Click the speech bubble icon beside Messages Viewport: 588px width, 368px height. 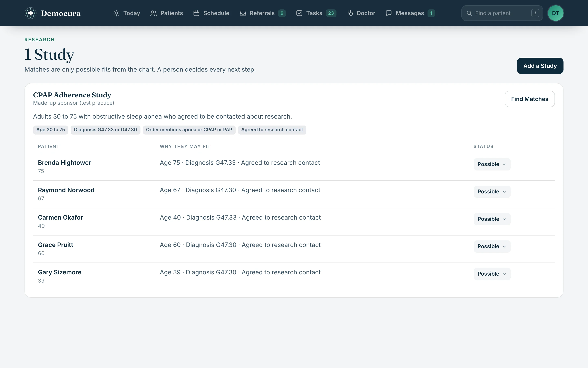point(389,13)
